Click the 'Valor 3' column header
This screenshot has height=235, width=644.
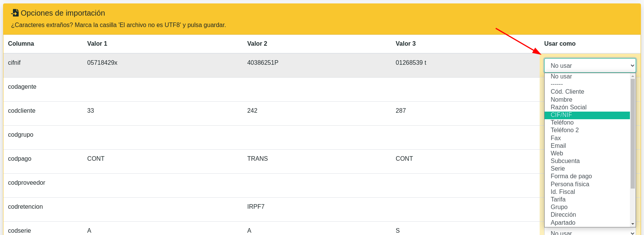click(x=406, y=44)
